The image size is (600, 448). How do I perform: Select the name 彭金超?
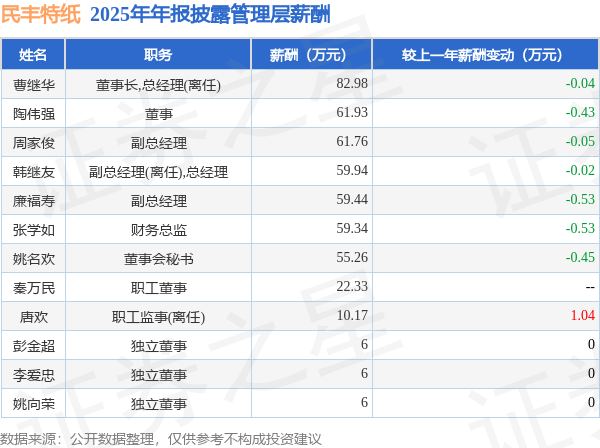(x=34, y=346)
